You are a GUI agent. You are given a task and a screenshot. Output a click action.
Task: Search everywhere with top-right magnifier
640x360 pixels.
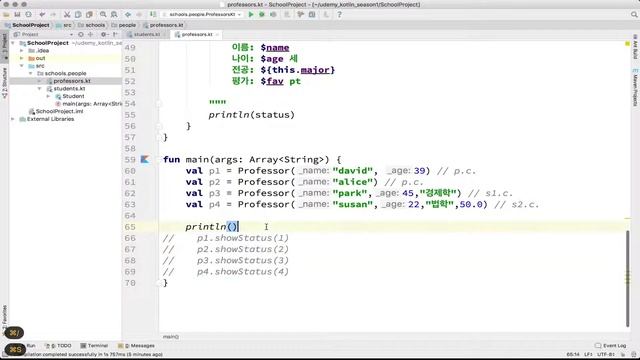[x=634, y=14]
